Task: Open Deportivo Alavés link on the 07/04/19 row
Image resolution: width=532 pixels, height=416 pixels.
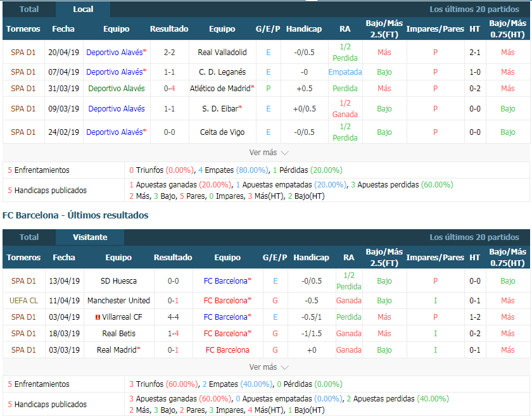Action: pos(117,72)
